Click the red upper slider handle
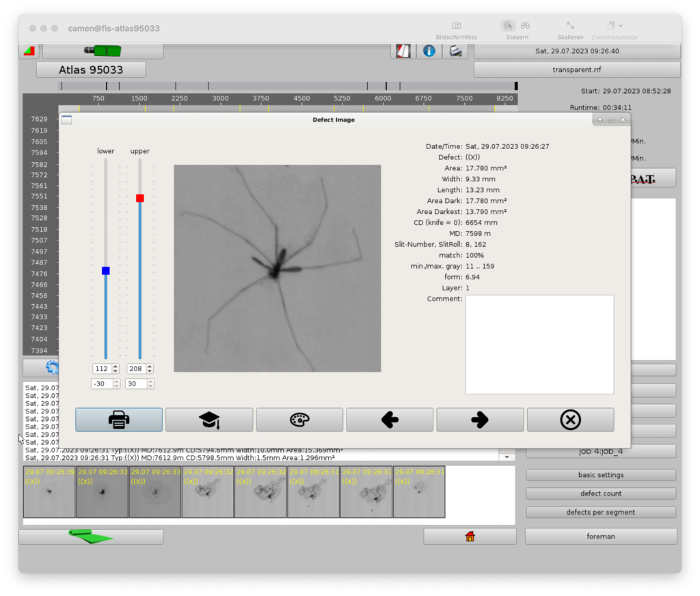This screenshot has width=700, height=596. coord(140,198)
